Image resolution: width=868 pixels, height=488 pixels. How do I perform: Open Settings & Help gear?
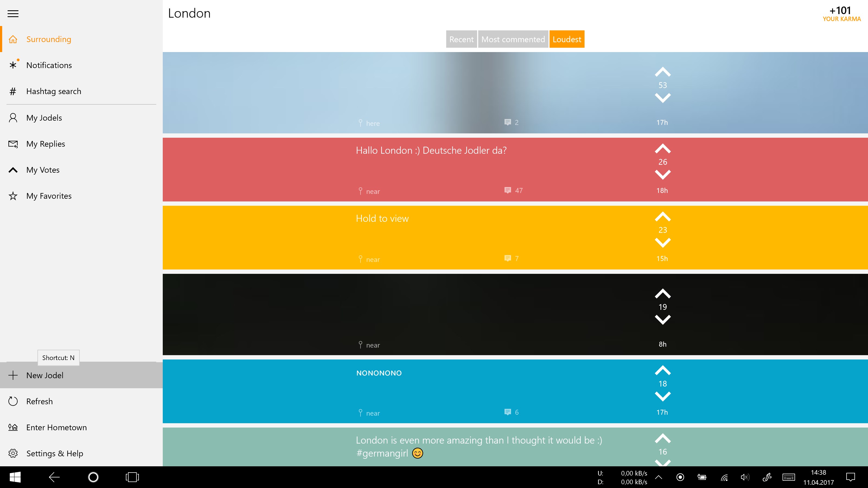13,453
